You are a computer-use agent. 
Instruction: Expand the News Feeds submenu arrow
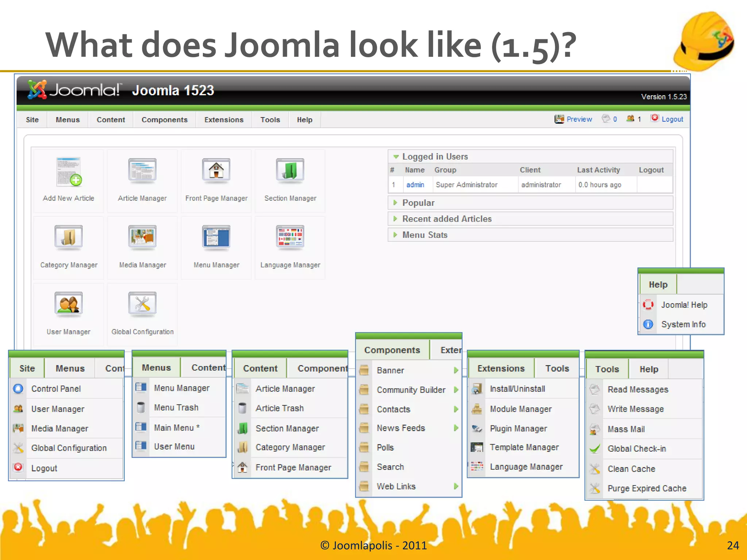pyautogui.click(x=456, y=428)
